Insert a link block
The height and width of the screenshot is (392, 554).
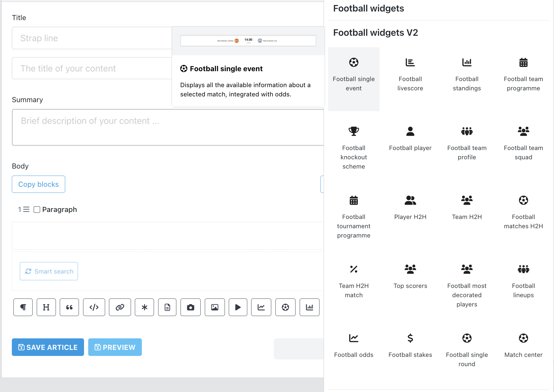[120, 307]
